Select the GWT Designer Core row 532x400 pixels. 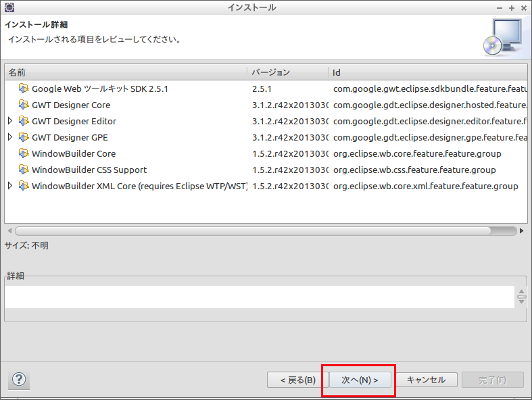pos(266,105)
